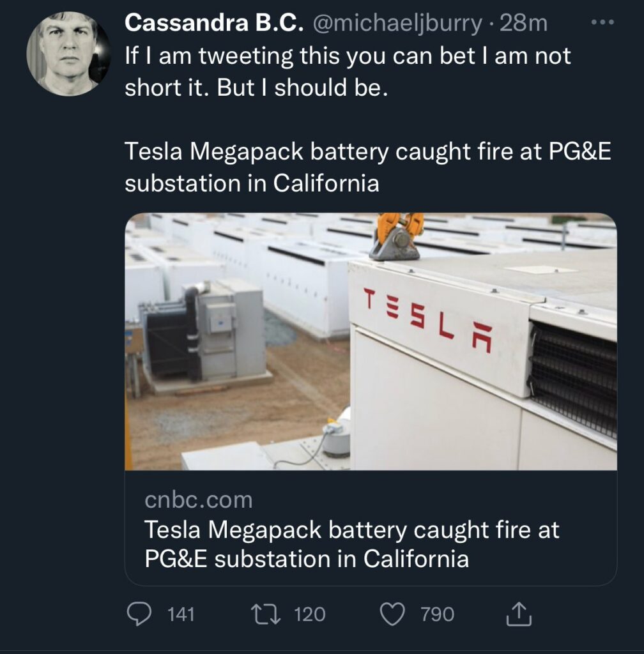Like the tweet with the heart icon
644x654 pixels.
tap(394, 614)
